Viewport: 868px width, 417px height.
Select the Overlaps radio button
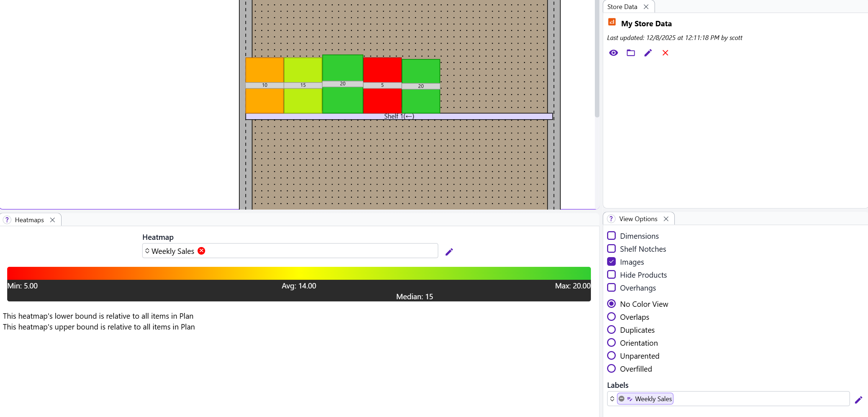click(x=611, y=317)
